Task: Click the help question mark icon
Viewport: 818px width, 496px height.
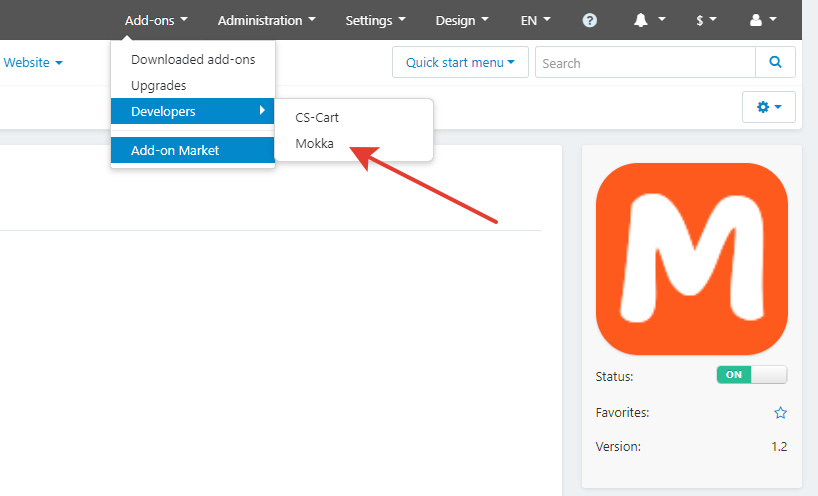Action: coord(590,20)
